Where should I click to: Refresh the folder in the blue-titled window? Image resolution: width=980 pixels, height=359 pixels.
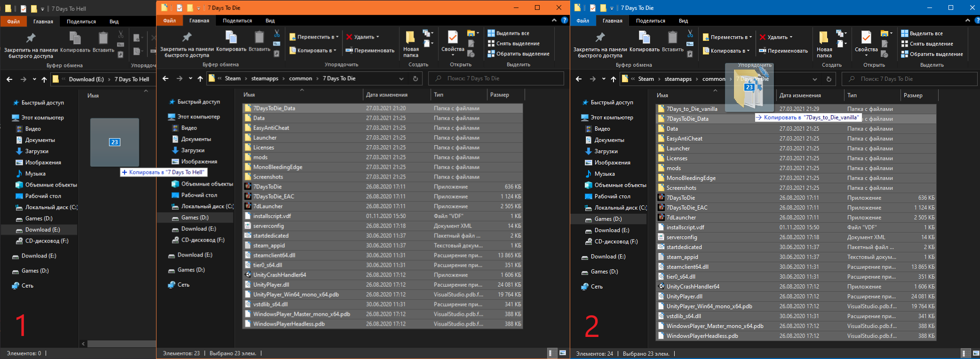tap(829, 79)
